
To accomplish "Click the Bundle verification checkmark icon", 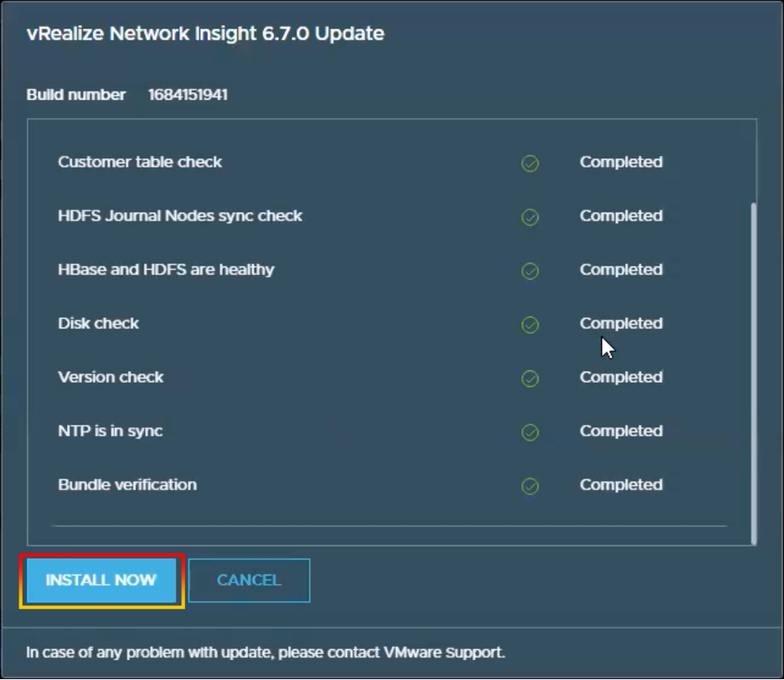I will [529, 486].
